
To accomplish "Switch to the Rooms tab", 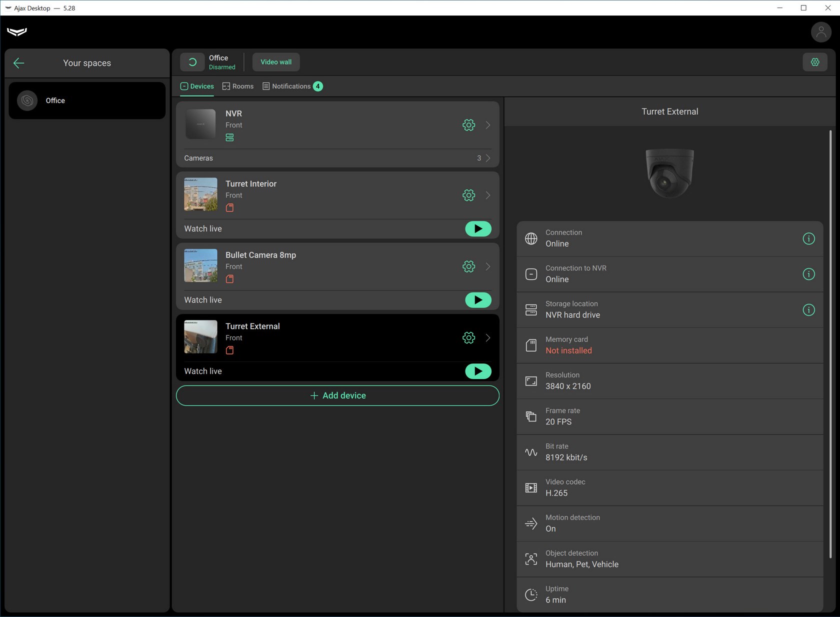I will point(238,86).
